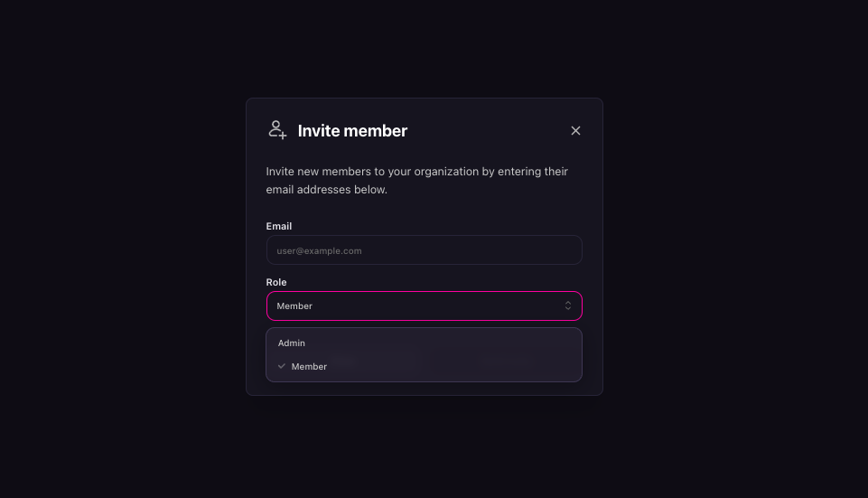
Task: Click the Email field label
Action: [x=279, y=226]
